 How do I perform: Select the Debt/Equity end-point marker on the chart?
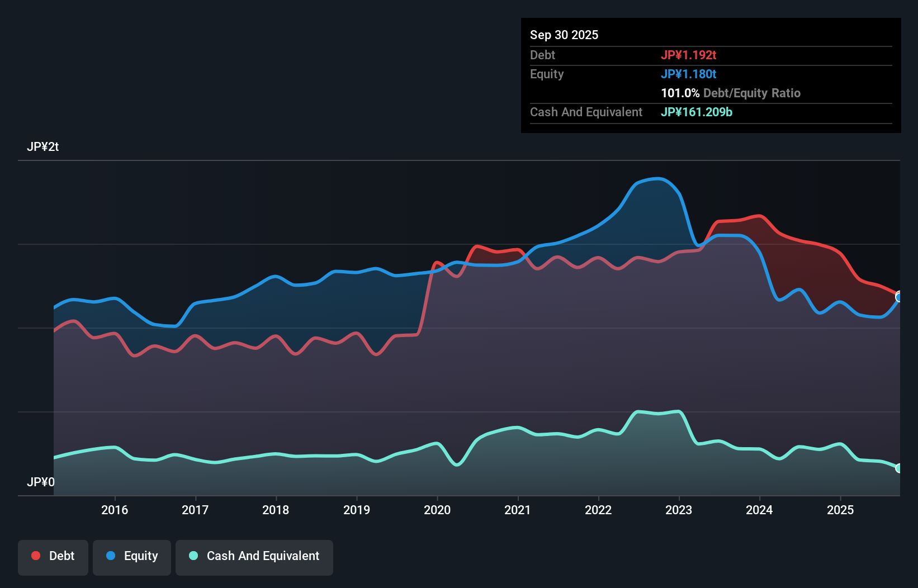(x=899, y=297)
